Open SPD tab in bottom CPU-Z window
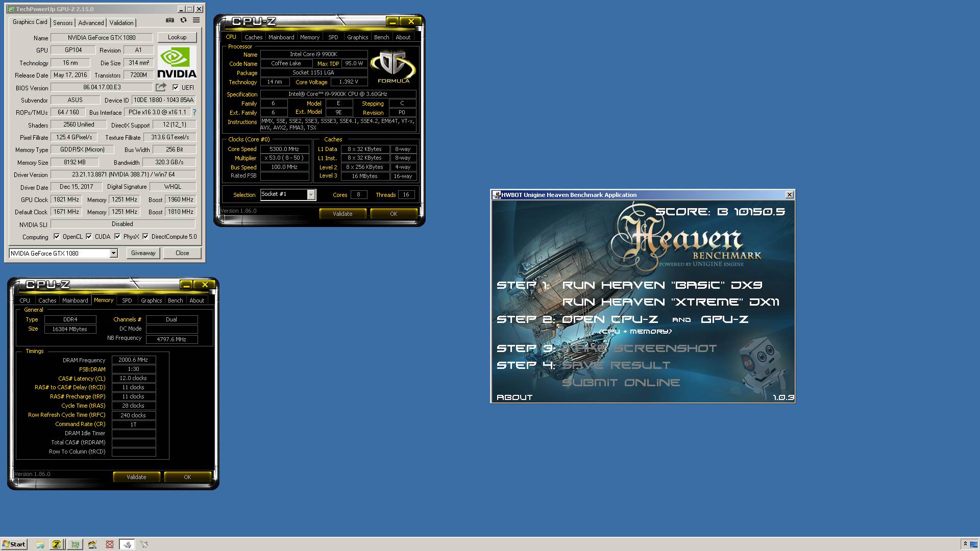Viewport: 980px width, 551px height. coord(127,300)
